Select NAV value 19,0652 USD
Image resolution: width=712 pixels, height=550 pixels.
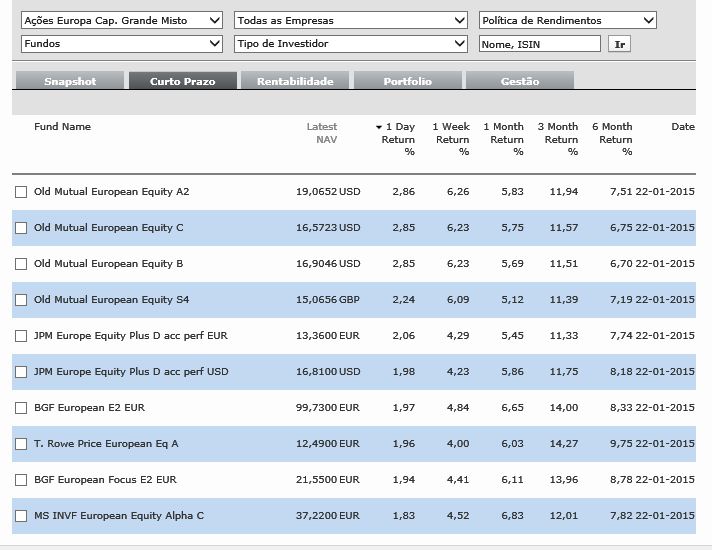(328, 192)
